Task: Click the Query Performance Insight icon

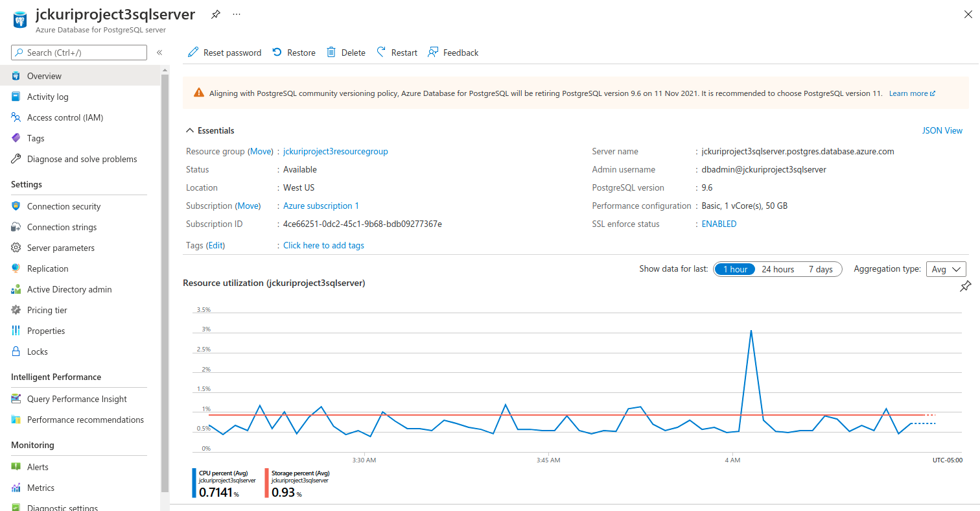Action: coord(16,399)
